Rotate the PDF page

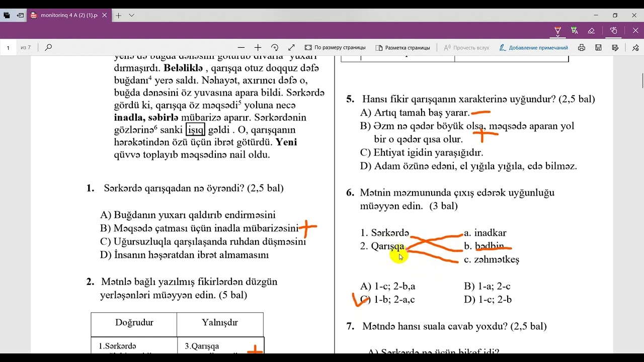[x=275, y=47]
